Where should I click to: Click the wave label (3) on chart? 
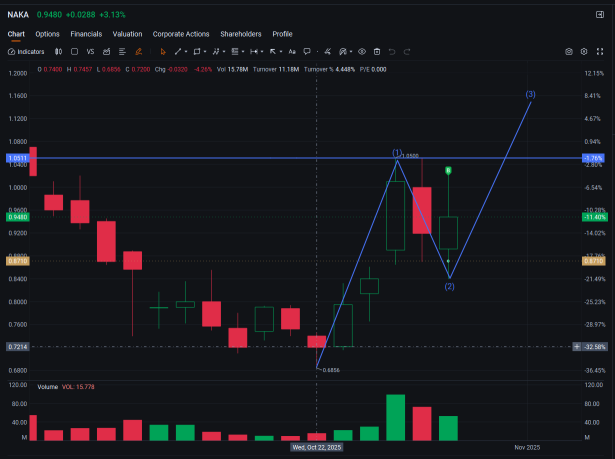point(530,94)
